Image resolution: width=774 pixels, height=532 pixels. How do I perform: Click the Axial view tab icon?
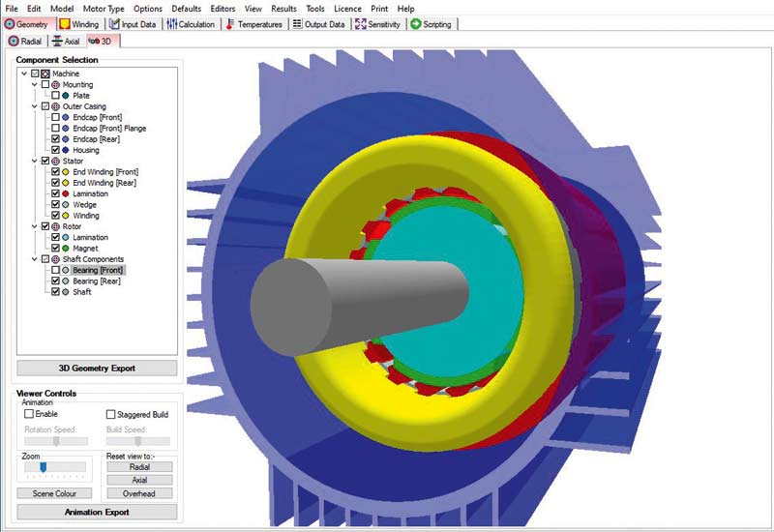tap(57, 42)
